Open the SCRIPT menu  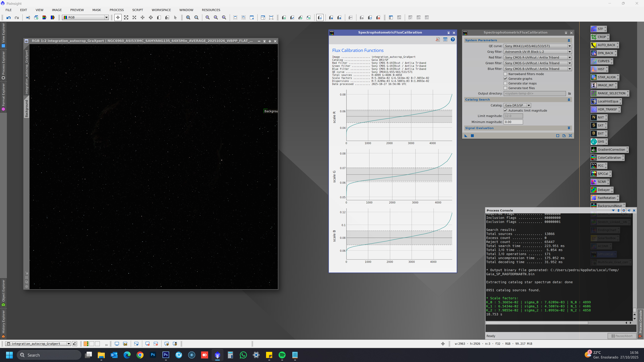[x=138, y=10]
